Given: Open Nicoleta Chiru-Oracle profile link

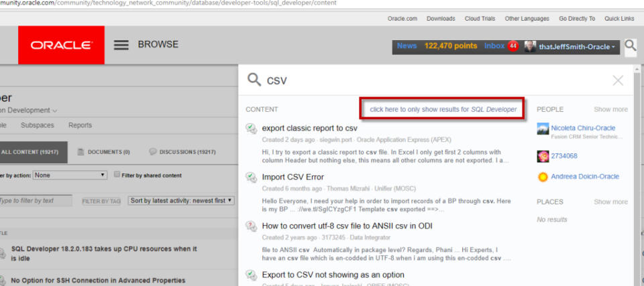Looking at the screenshot, I should [583, 128].
